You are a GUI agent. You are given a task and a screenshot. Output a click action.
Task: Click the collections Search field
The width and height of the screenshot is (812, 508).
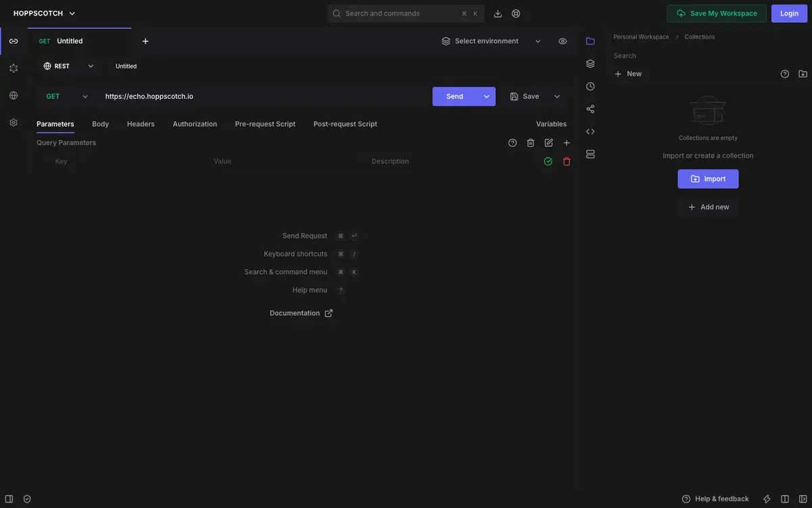[708, 56]
